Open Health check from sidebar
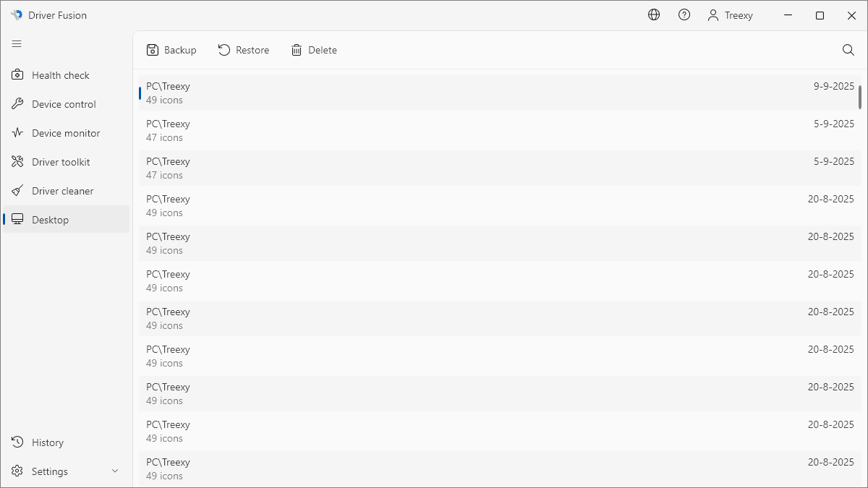Screen dimensions: 868x488 [x=61, y=75]
